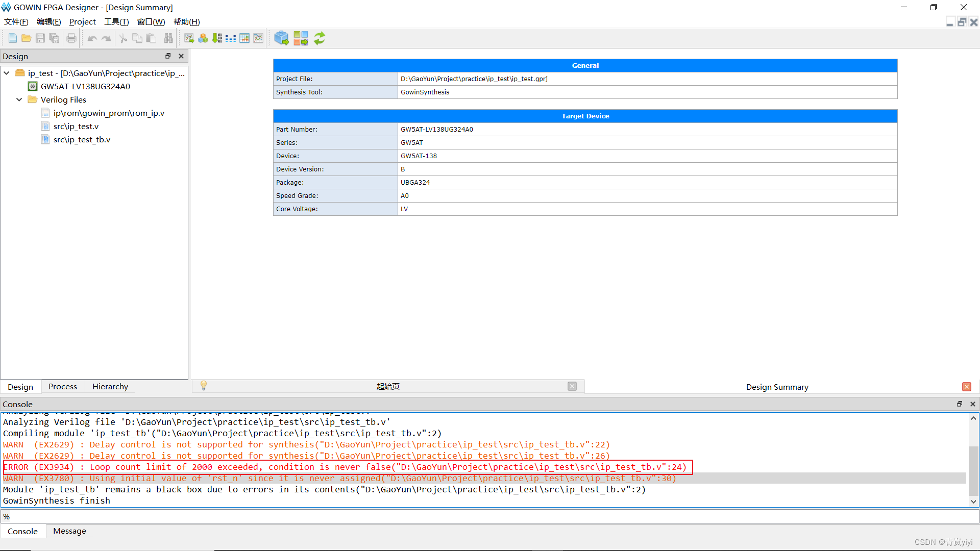Collapse the Verilog Files folder

click(19, 100)
